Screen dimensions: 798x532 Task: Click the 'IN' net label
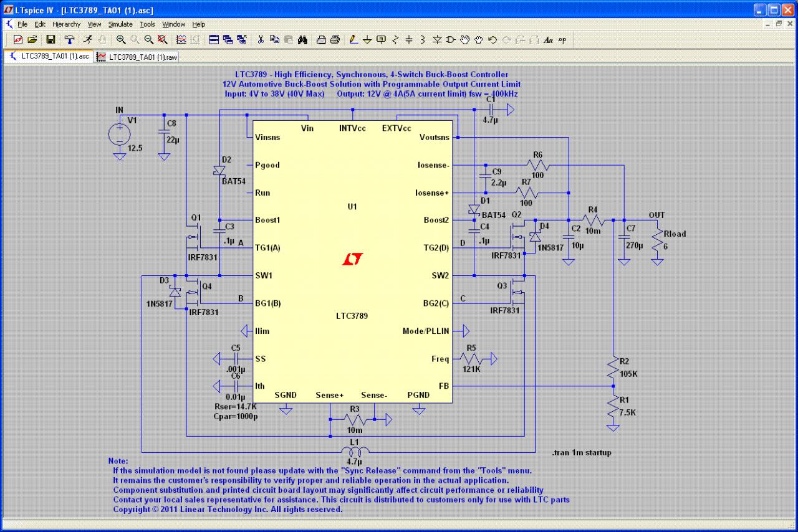pyautogui.click(x=120, y=110)
